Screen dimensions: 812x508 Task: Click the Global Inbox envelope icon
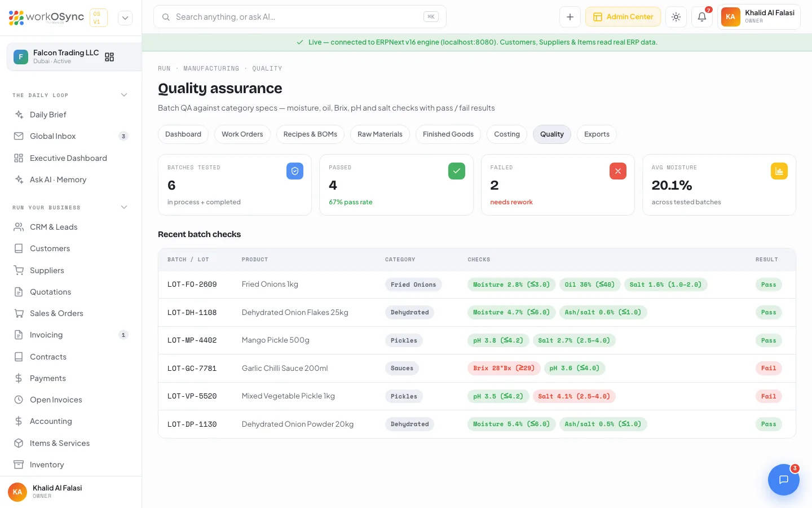coord(19,136)
